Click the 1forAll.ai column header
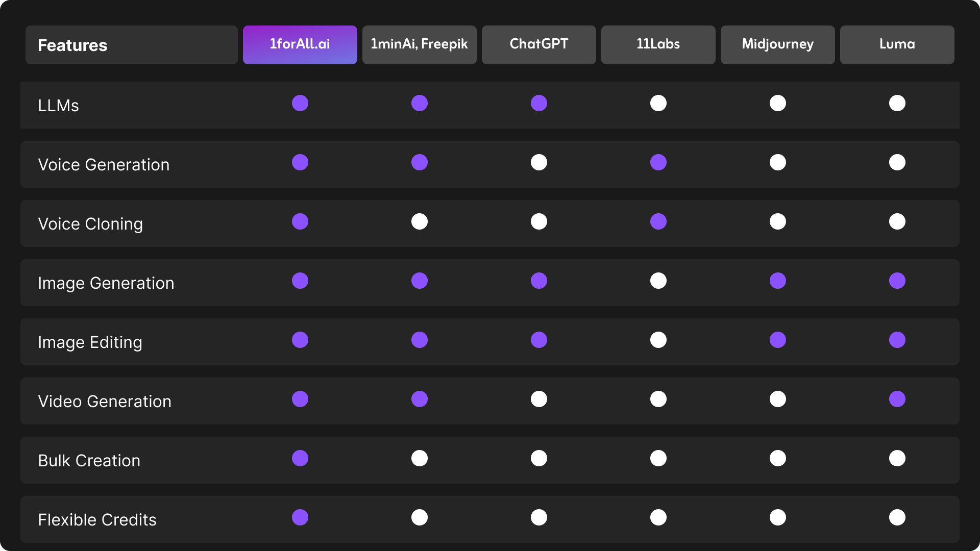This screenshot has height=551, width=980. point(300,44)
